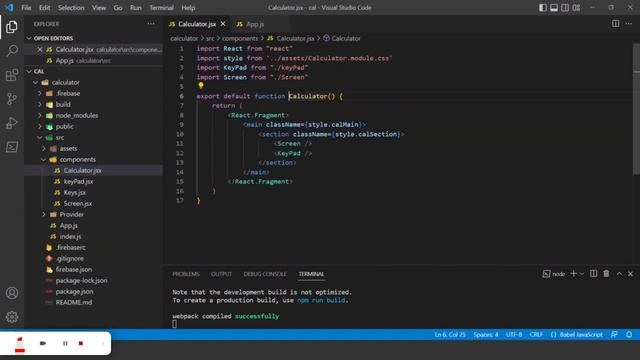The height and width of the screenshot is (360, 640).
Task: Open the Terminal menu
Action: coord(161,7)
